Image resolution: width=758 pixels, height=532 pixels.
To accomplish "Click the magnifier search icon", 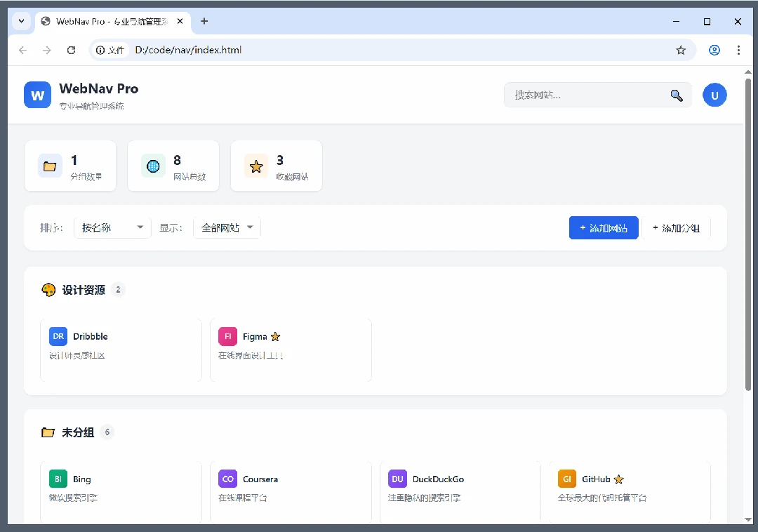I will [x=677, y=95].
